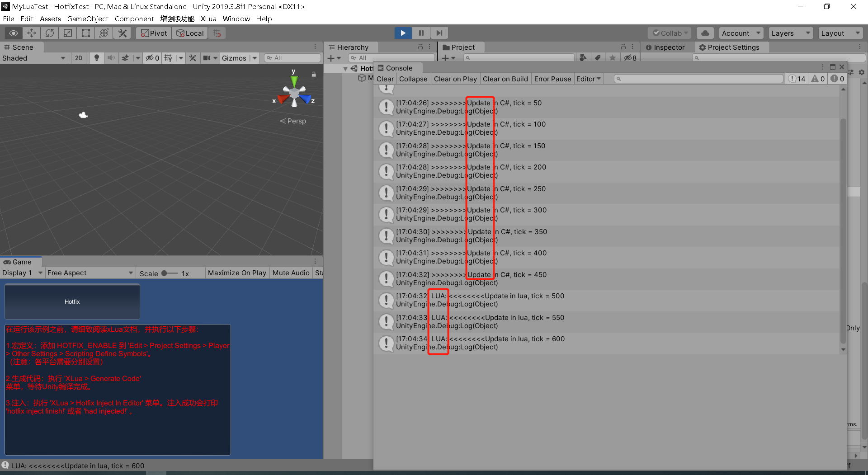Click the Console Clear button

pyautogui.click(x=385, y=79)
